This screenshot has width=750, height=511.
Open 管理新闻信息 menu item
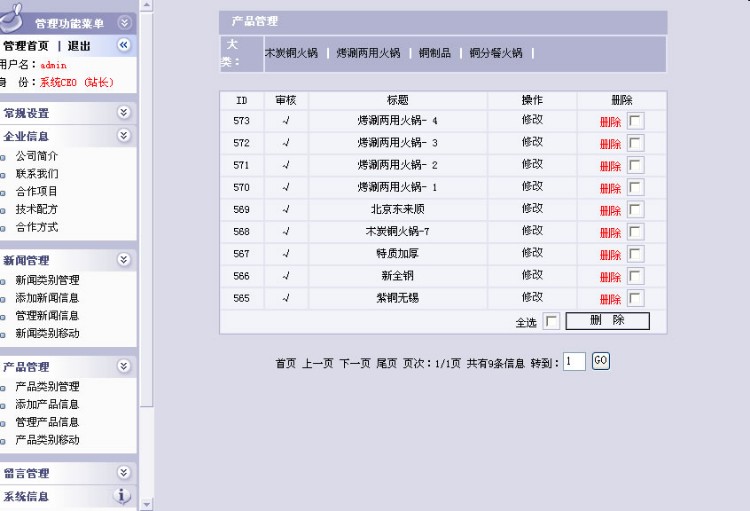coord(47,316)
